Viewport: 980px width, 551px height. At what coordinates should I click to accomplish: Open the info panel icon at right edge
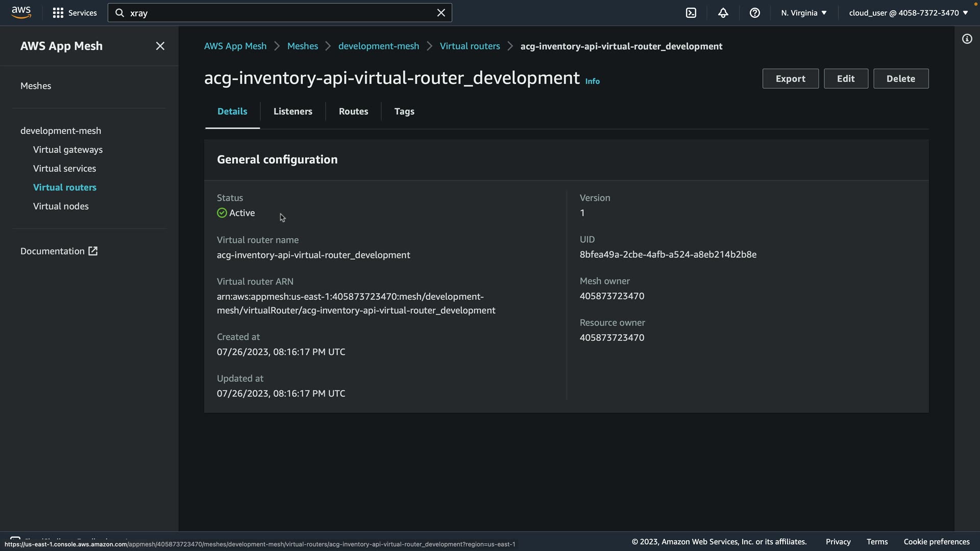[967, 39]
